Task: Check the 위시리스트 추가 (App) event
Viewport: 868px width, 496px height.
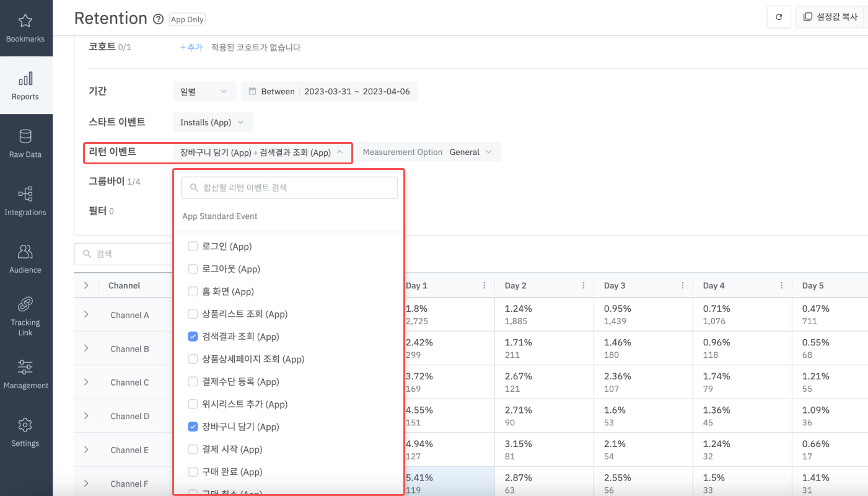Action: [193, 404]
